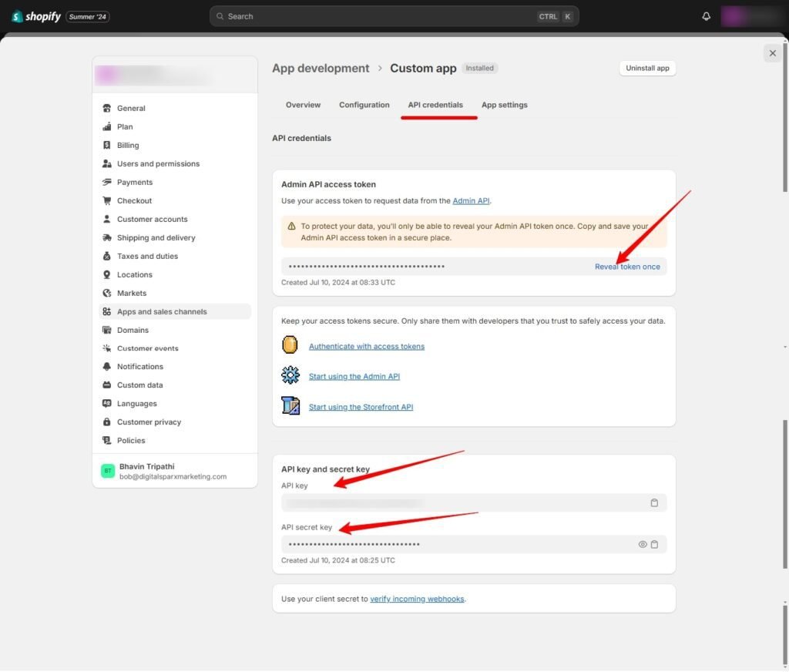This screenshot has width=789, height=672.
Task: Open verify incoming webhooks link
Action: point(417,599)
